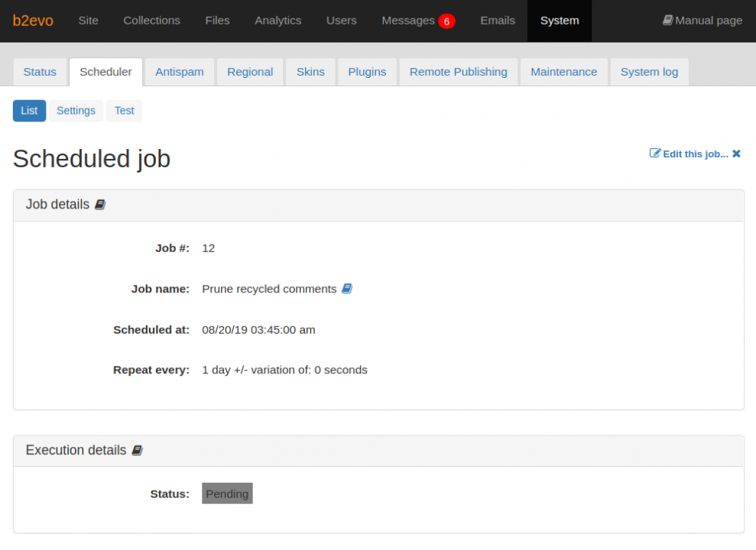Click the Repeat every: label

(151, 370)
